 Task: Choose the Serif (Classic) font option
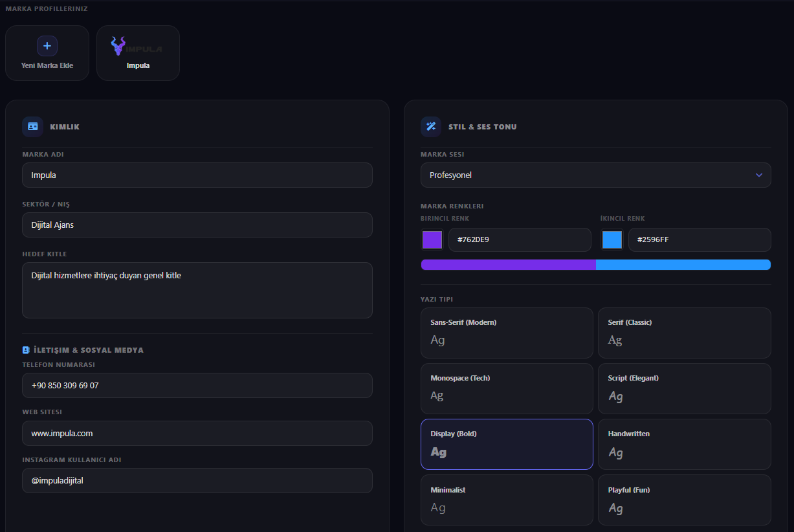684,333
